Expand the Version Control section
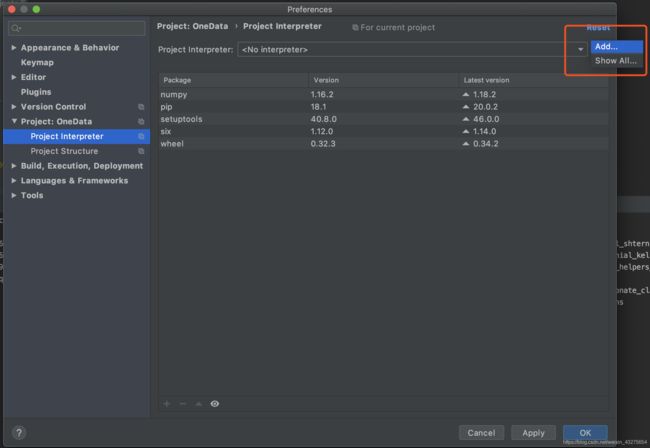 [14, 107]
